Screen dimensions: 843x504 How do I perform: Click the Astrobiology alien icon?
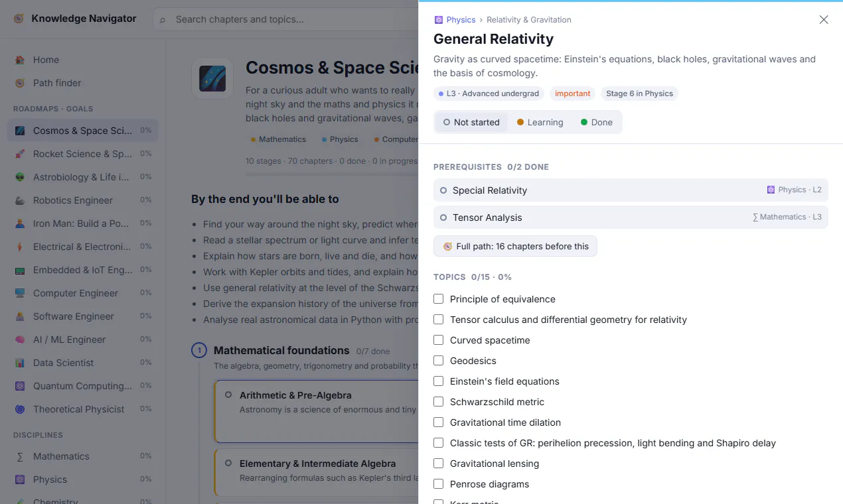[20, 177]
